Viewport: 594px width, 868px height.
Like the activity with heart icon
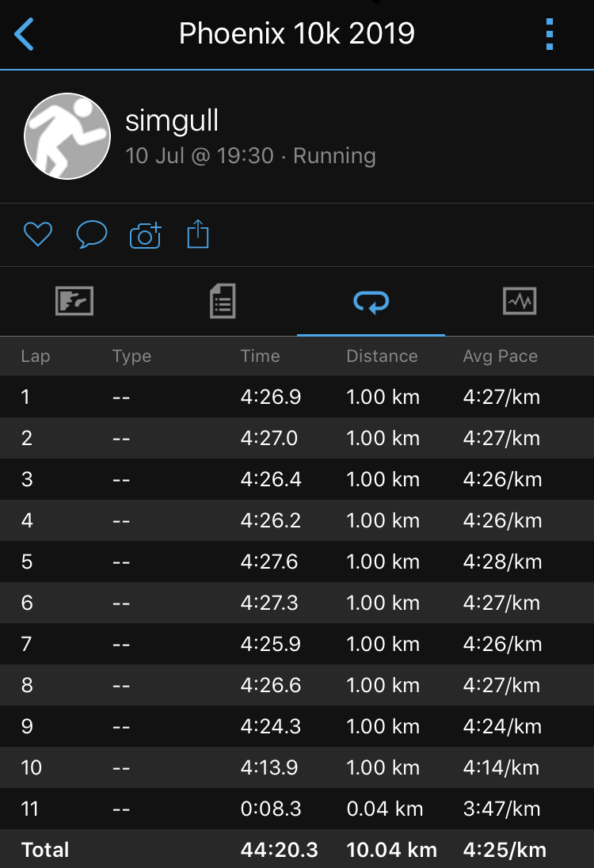38,234
